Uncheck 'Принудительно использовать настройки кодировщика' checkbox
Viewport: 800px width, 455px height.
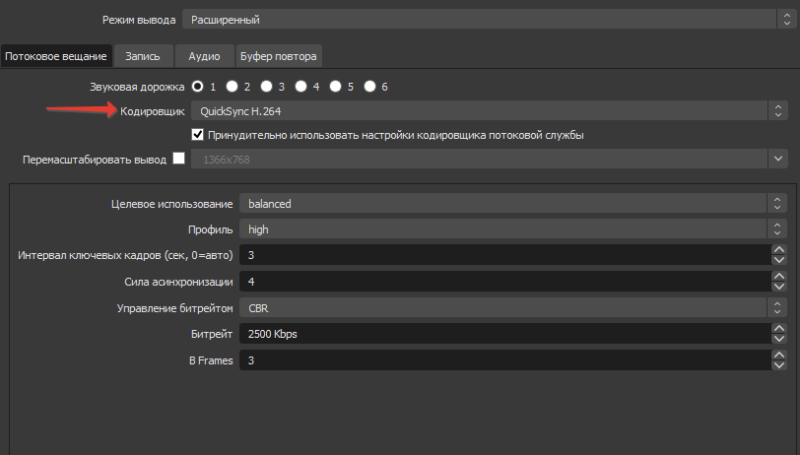[197, 135]
